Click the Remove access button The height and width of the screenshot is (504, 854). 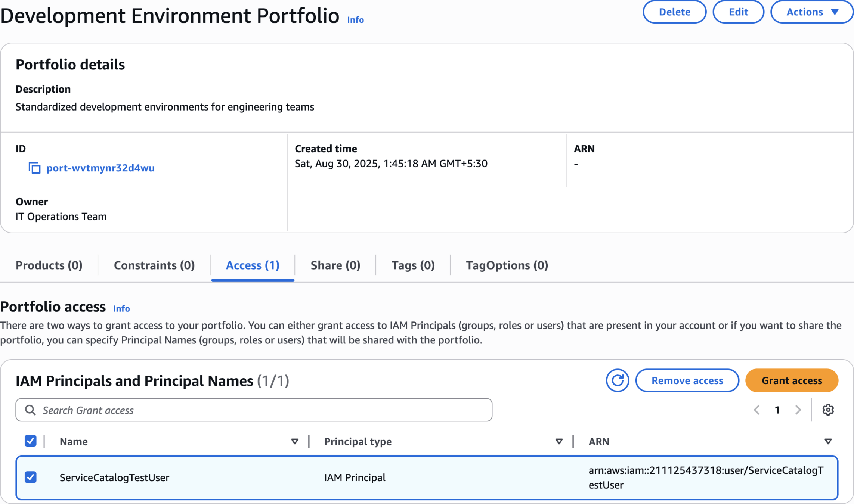[x=687, y=380]
